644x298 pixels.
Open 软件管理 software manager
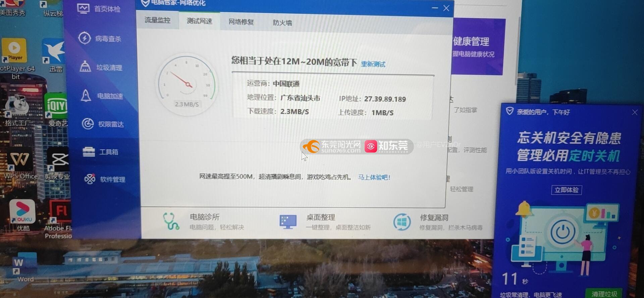(105, 179)
